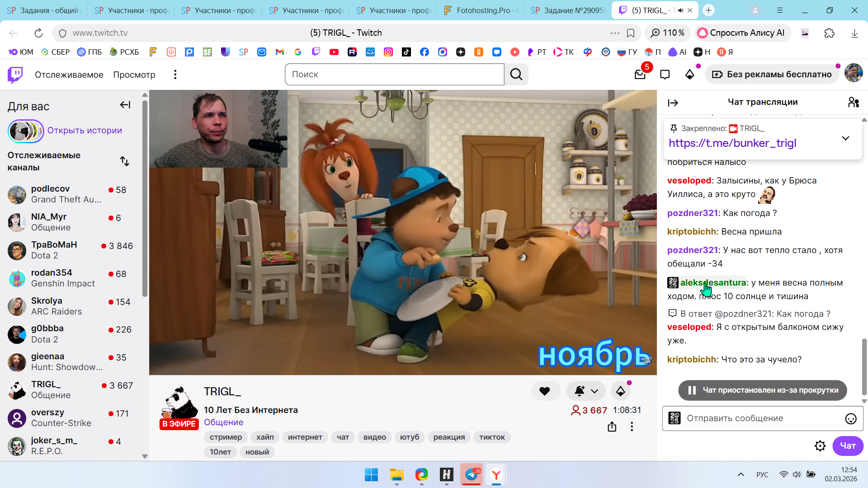
Task: Click the search magnifier button
Action: 516,75
